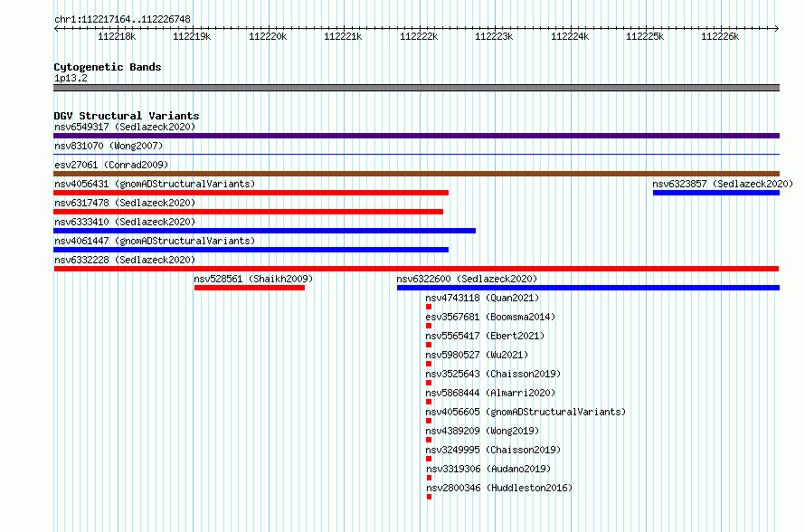Select the red nsv6317478 variant bar
This screenshot has height=532, width=805.
(248, 212)
